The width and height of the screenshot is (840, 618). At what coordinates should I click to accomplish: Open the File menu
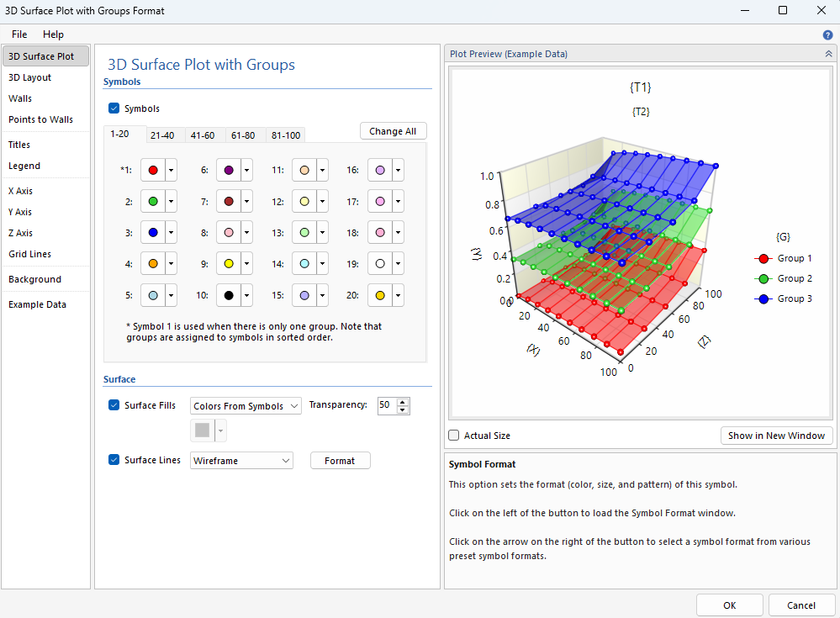pyautogui.click(x=19, y=34)
